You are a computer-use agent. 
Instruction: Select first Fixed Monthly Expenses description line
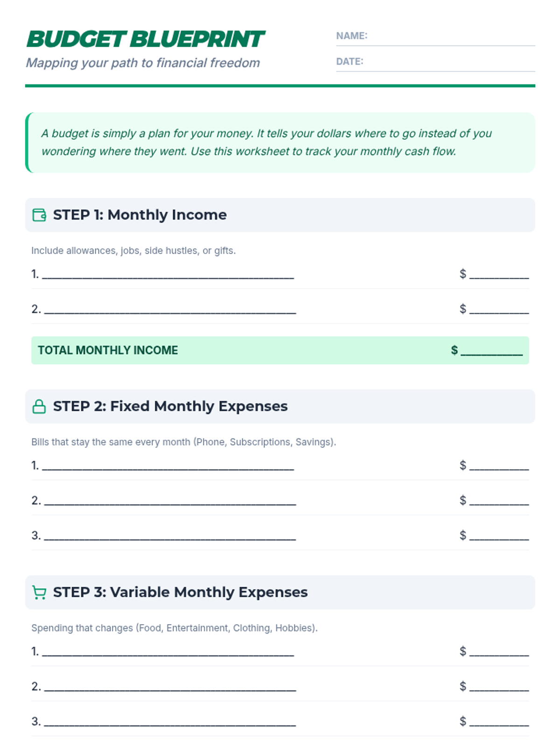[168, 466]
